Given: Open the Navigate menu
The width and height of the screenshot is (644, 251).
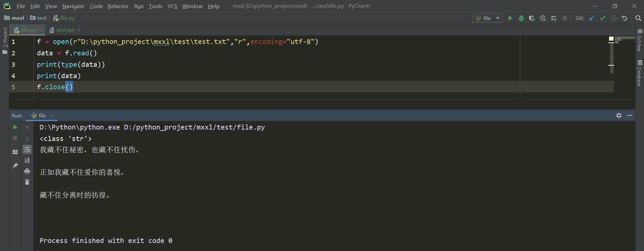Looking at the screenshot, I should [x=73, y=6].
